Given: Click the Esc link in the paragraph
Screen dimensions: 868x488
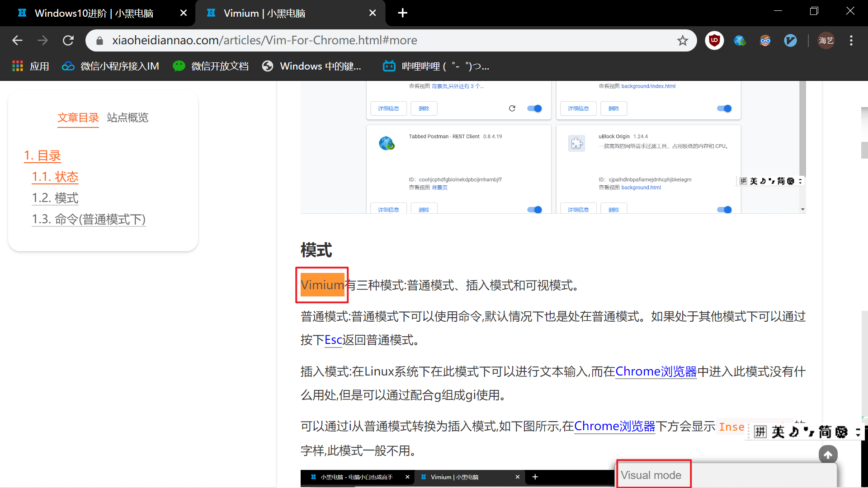Looking at the screenshot, I should (333, 340).
